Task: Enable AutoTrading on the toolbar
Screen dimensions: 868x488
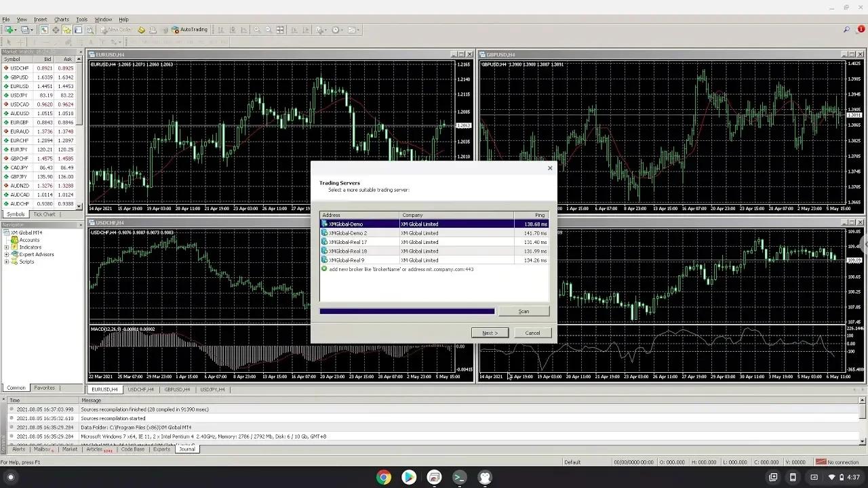Action: [x=193, y=30]
